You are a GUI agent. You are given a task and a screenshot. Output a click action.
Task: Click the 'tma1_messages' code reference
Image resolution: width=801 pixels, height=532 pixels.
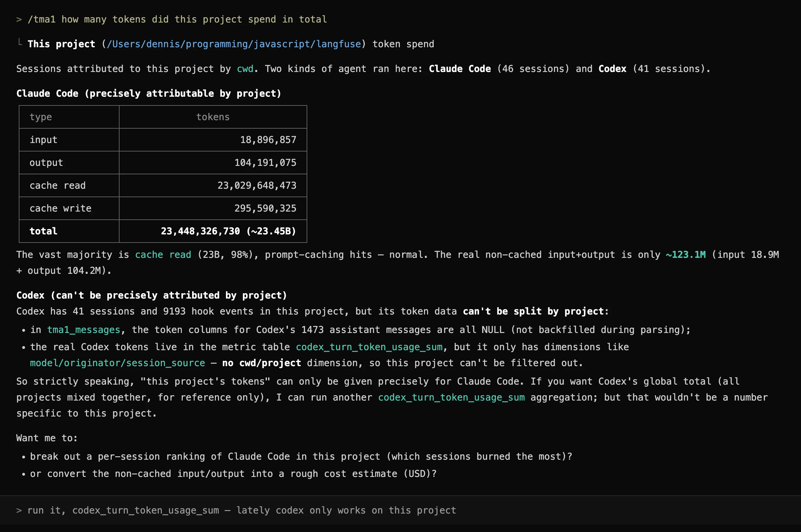pyautogui.click(x=84, y=330)
